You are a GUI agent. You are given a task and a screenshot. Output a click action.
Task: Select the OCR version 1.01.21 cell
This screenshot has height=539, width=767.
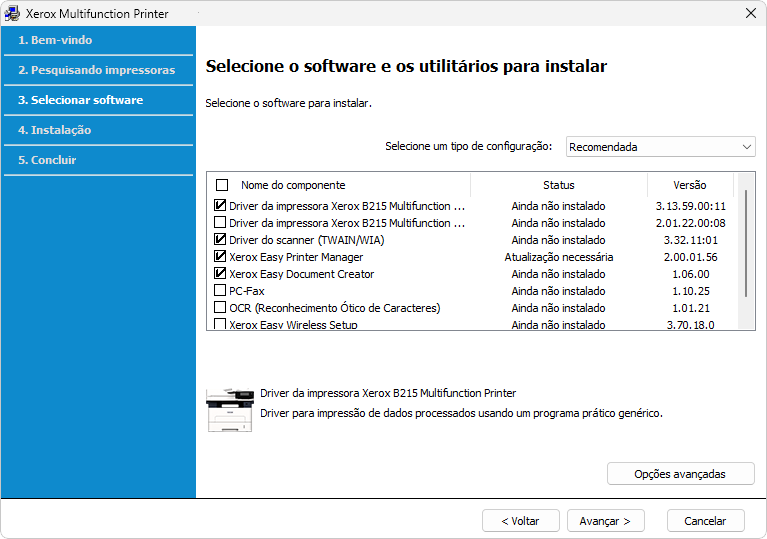[x=690, y=308]
